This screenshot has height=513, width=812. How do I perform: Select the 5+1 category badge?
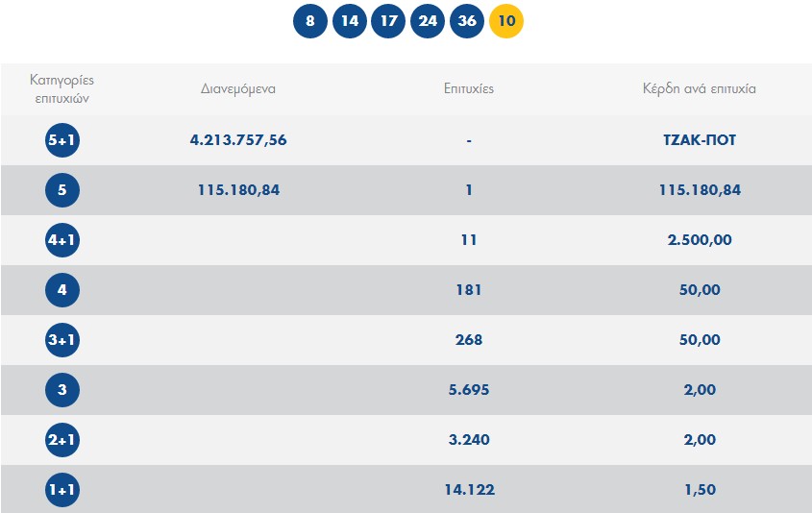click(62, 140)
